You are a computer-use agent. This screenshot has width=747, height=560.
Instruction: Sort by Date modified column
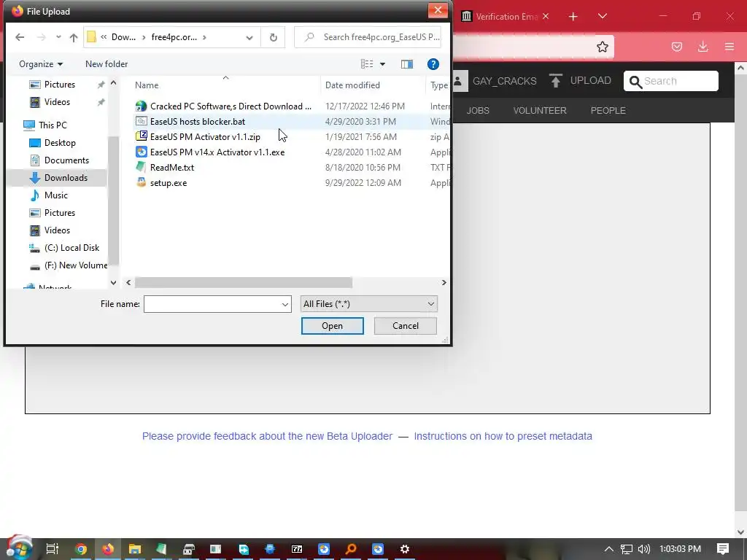point(352,85)
